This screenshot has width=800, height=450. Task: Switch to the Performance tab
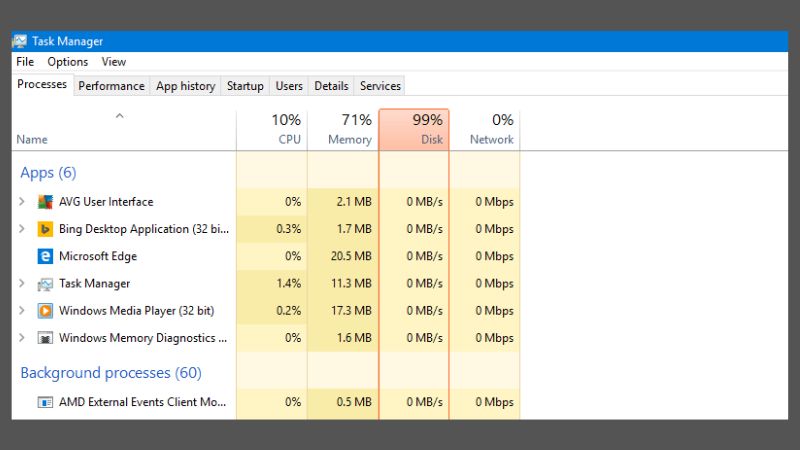tap(111, 86)
